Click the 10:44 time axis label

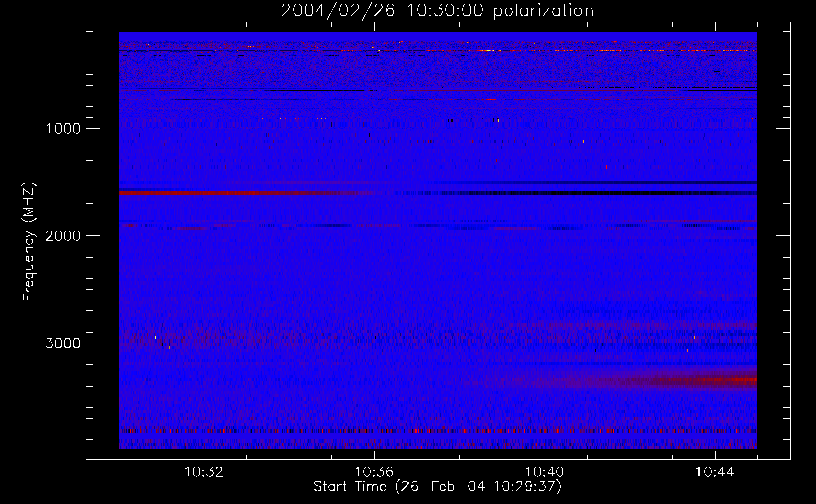pos(715,472)
